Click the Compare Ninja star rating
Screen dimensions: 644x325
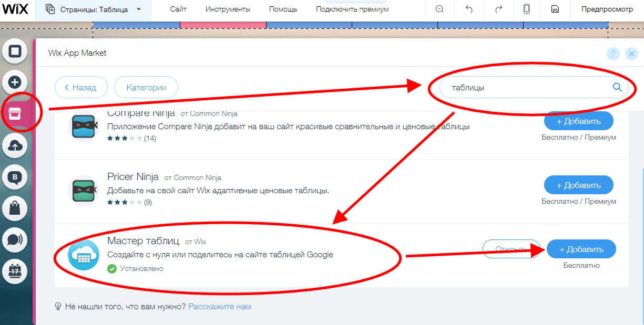tap(124, 139)
